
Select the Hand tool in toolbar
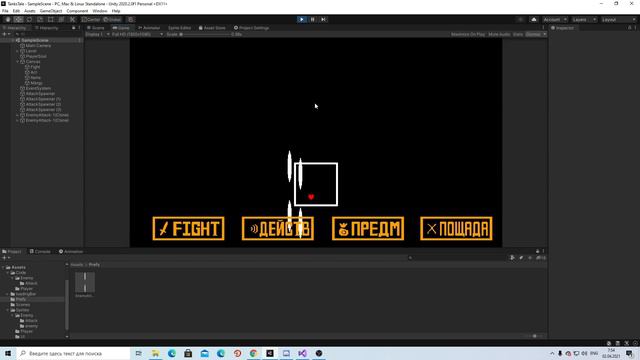pyautogui.click(x=8, y=20)
